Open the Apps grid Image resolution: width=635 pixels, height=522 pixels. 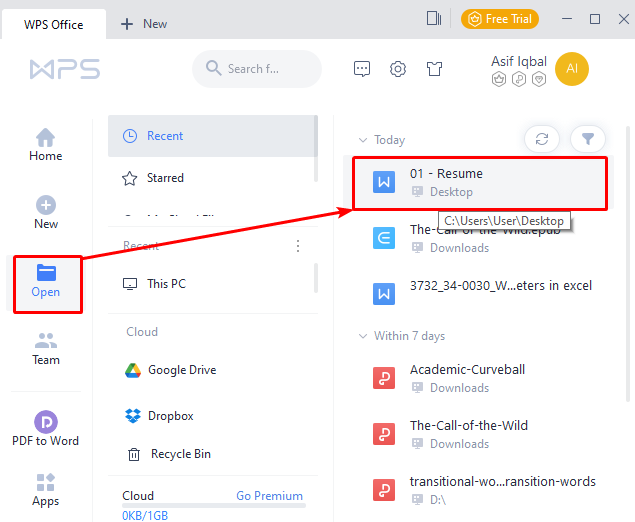45,490
